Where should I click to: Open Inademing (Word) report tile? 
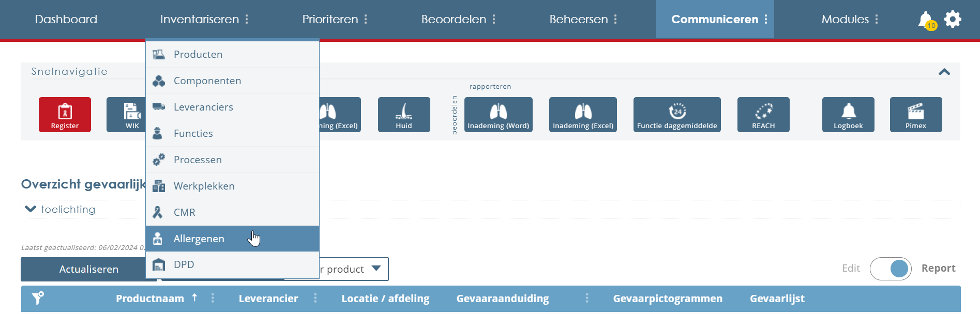click(498, 115)
